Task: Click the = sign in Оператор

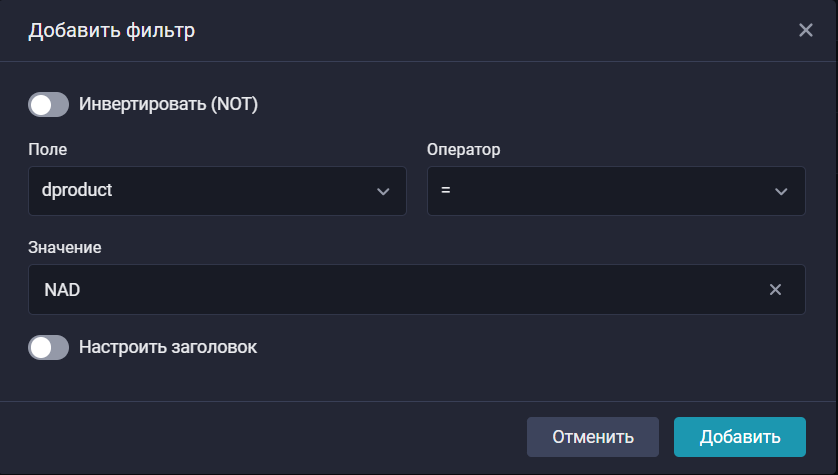Action: [x=446, y=190]
